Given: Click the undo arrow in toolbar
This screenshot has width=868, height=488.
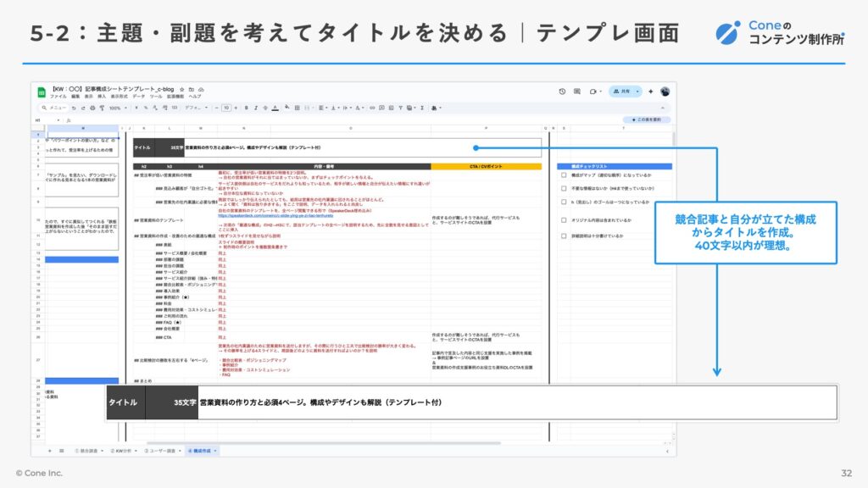Looking at the screenshot, I should point(74,108).
